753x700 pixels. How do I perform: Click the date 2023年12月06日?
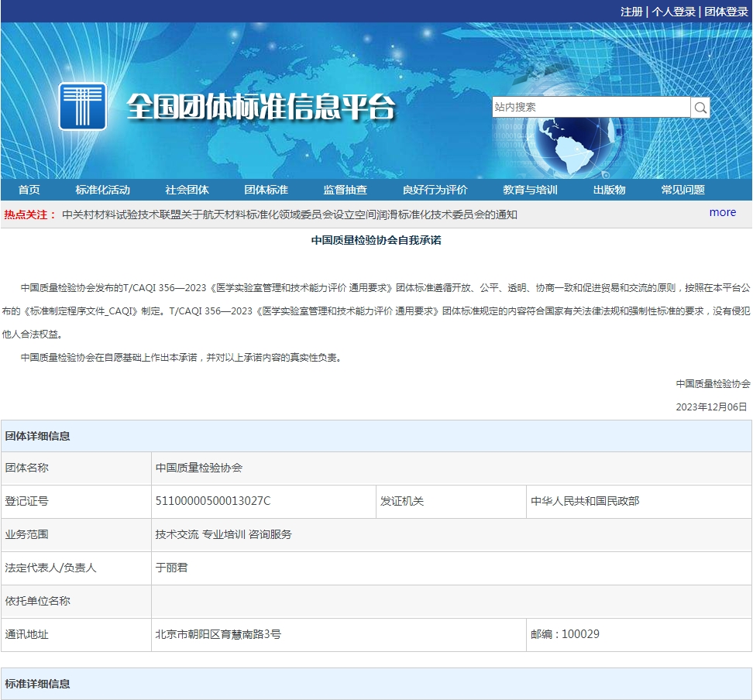coord(711,407)
